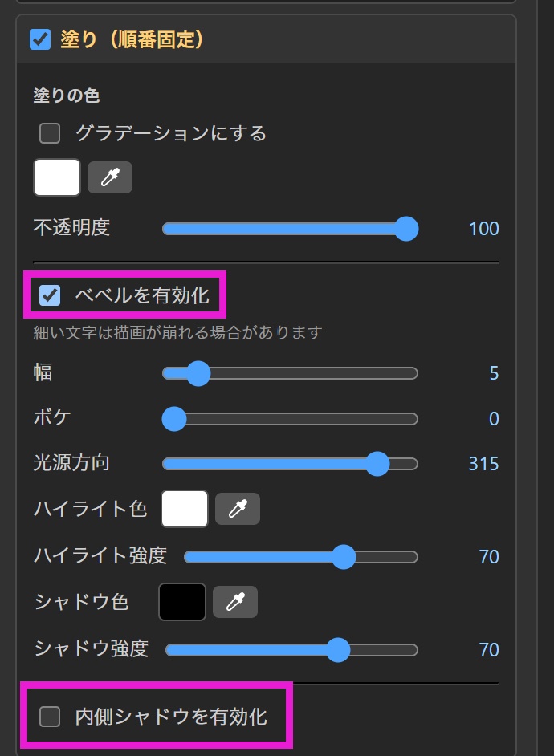Open the シャドウ色 black swatch
554x756 pixels.
click(x=182, y=602)
